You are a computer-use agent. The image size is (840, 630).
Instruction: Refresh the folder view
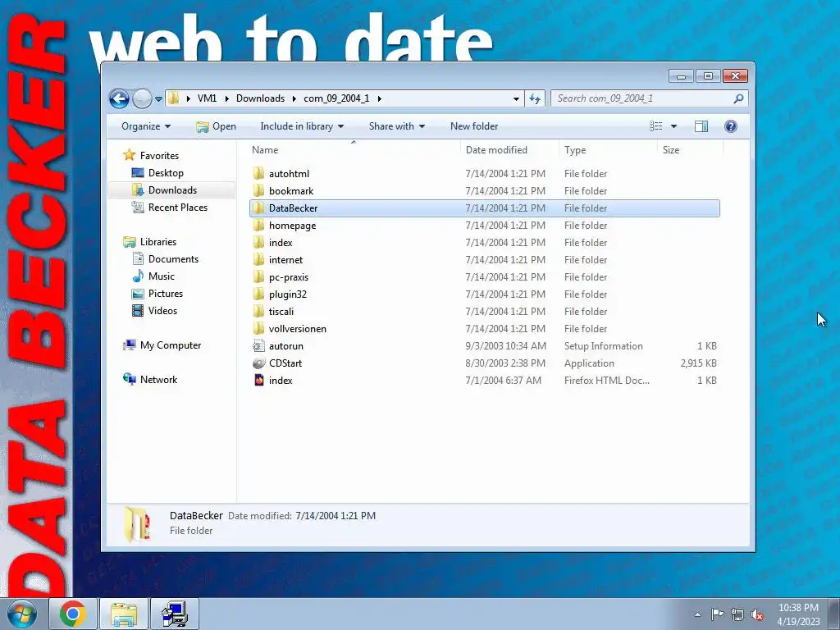coord(535,98)
